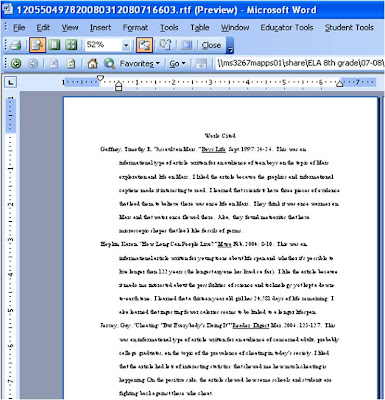The width and height of the screenshot is (385, 400).
Task: Click the Search the Web icon
Action: click(109, 63)
